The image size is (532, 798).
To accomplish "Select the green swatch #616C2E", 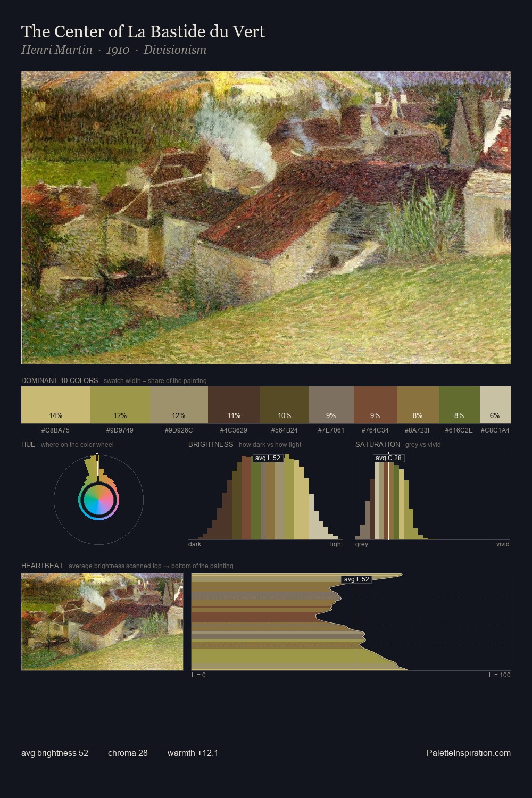I will [459, 405].
